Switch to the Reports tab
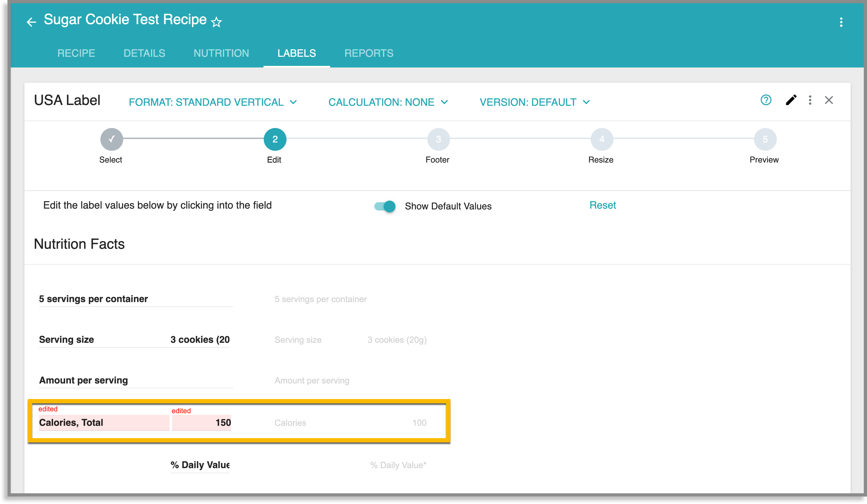 369,53
